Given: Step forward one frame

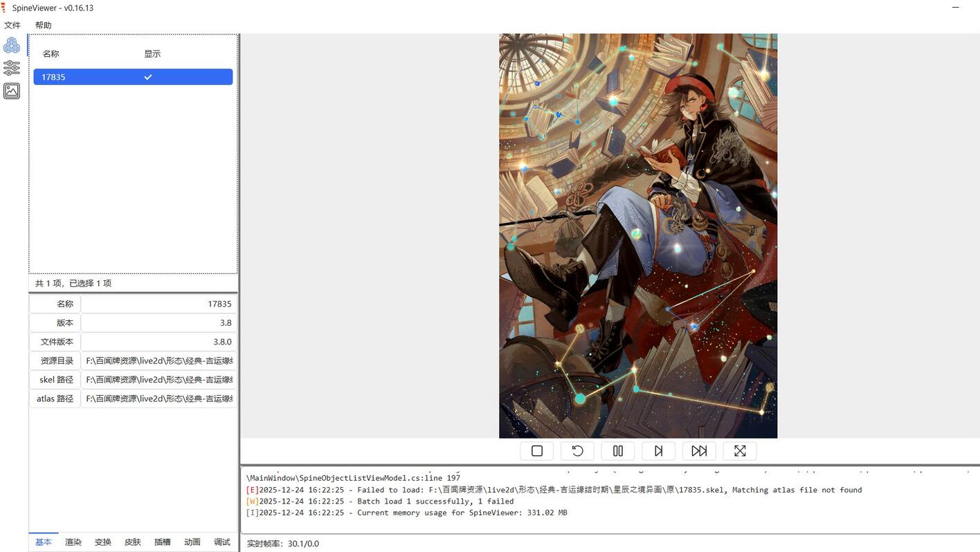Looking at the screenshot, I should (659, 451).
